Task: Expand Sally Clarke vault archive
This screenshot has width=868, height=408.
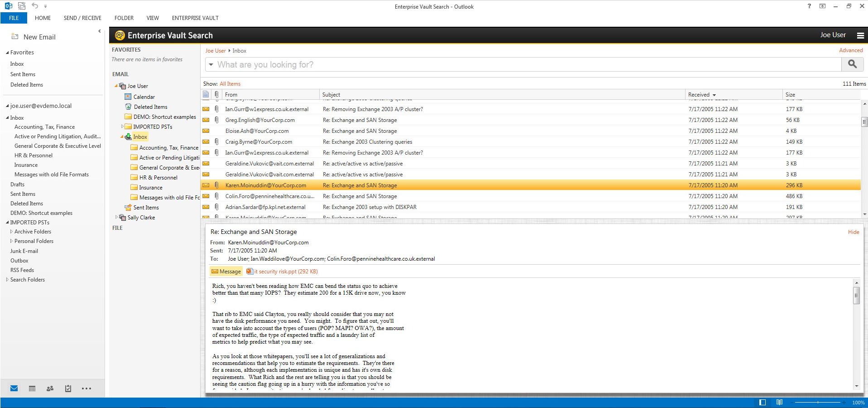Action: coord(116,217)
